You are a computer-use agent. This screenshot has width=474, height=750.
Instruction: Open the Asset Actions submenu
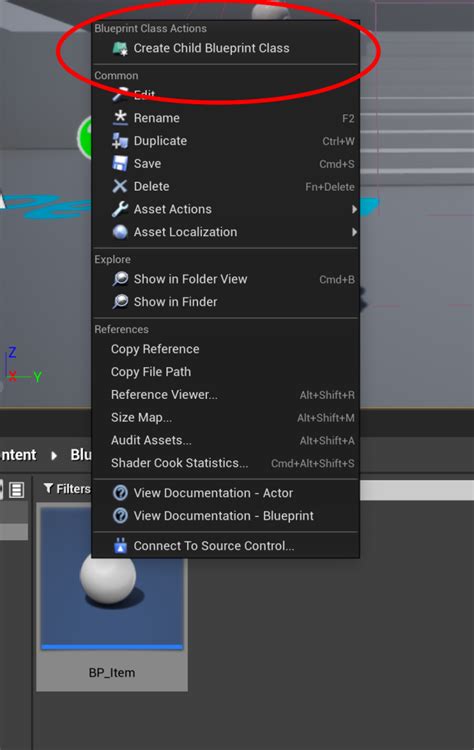click(226, 209)
